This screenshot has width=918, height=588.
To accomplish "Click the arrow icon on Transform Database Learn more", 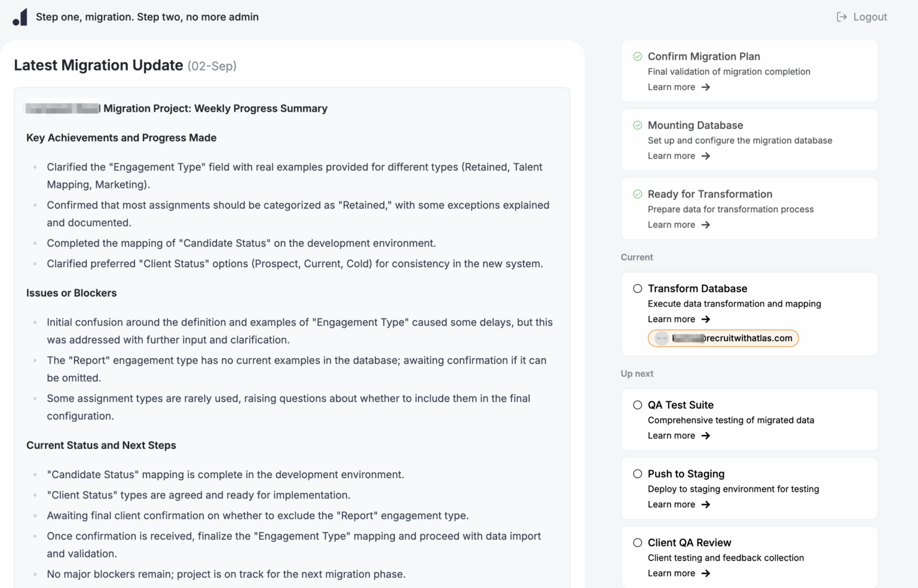I will point(706,319).
